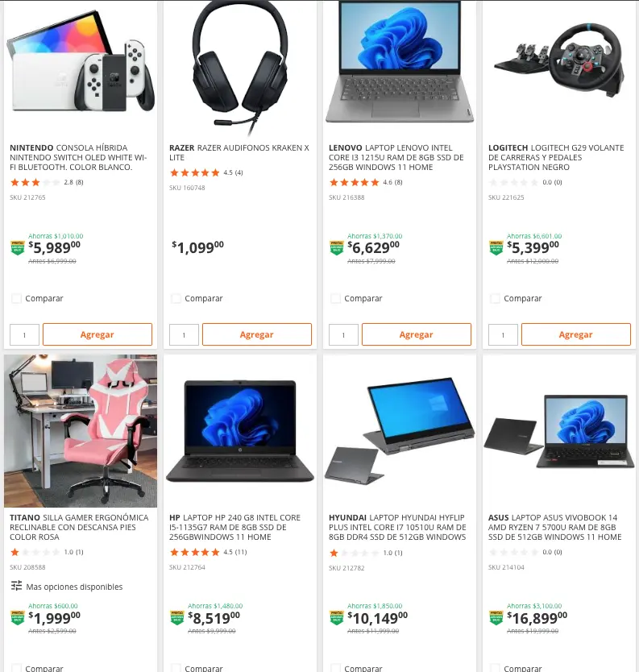Tick the Comparar box for Logitech G29
The image size is (639, 672).
pos(495,298)
